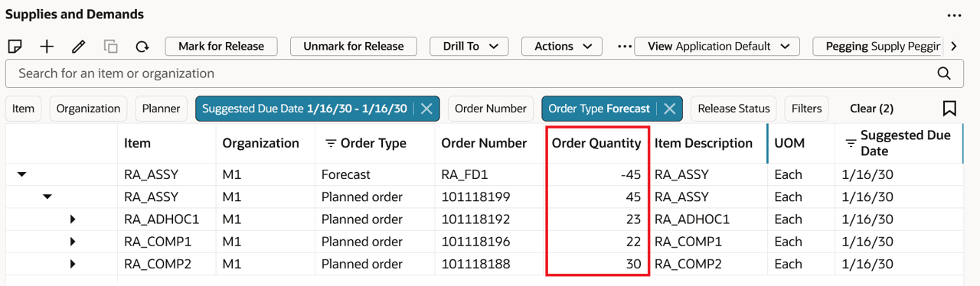
Task: Open the Order Number filter chip
Action: coord(491,109)
